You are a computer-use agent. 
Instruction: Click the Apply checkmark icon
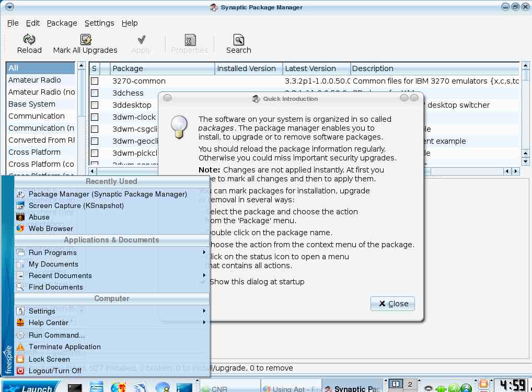[x=141, y=39]
